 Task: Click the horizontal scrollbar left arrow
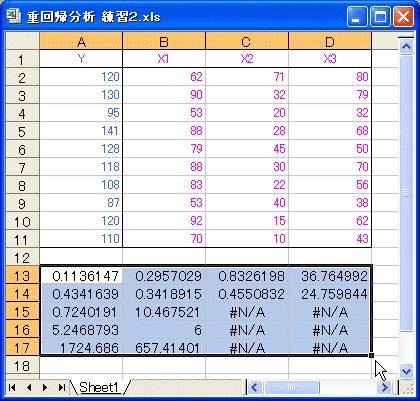coord(255,387)
